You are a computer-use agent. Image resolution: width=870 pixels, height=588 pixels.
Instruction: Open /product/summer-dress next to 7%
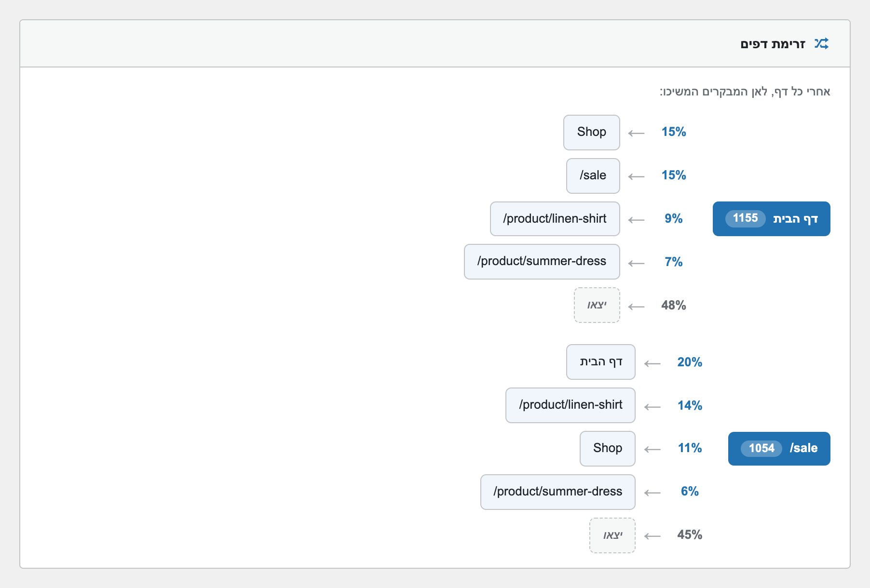[x=542, y=261]
